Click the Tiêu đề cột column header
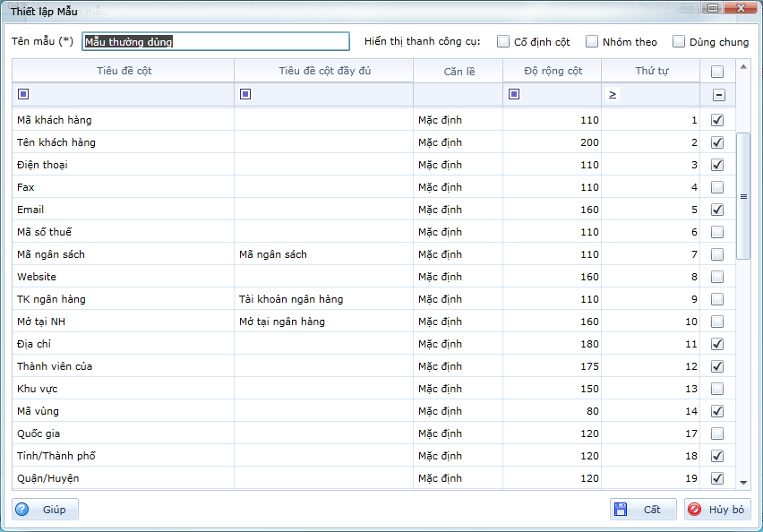 tap(123, 71)
